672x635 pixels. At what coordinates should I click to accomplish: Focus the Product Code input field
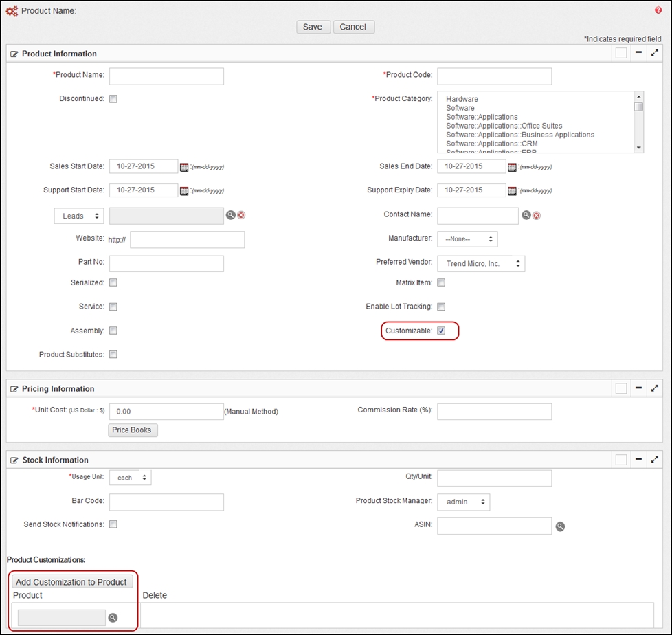[494, 76]
